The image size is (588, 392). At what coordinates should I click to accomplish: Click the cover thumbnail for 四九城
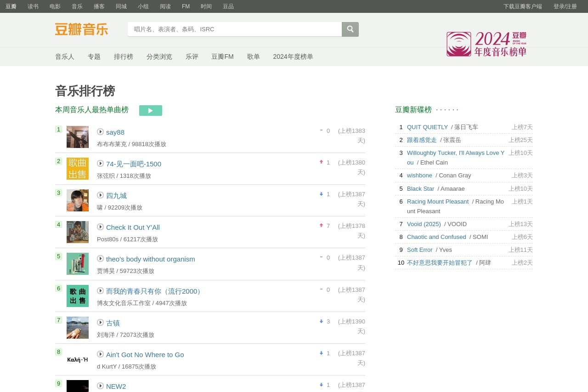click(78, 200)
